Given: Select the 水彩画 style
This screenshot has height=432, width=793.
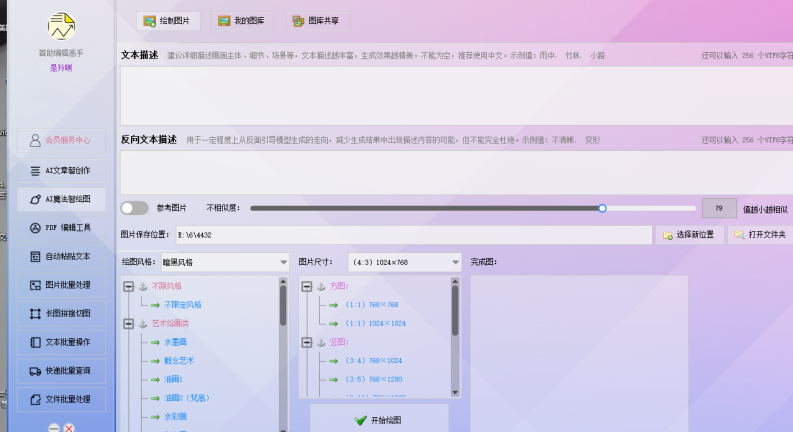Looking at the screenshot, I should click(x=175, y=417).
